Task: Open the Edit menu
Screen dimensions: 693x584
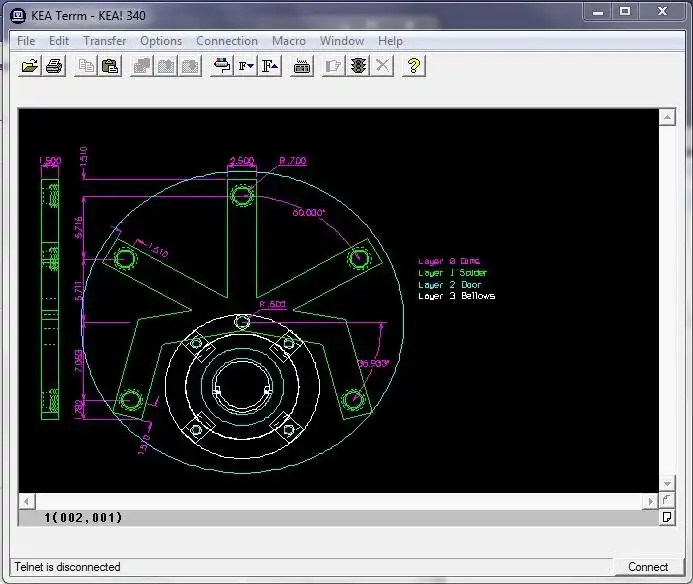Action: pyautogui.click(x=59, y=41)
